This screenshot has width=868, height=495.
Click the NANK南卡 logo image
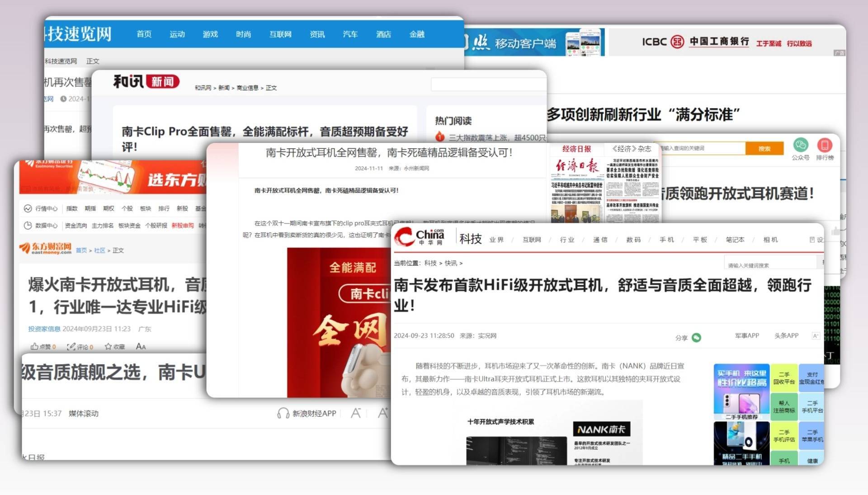pos(601,429)
